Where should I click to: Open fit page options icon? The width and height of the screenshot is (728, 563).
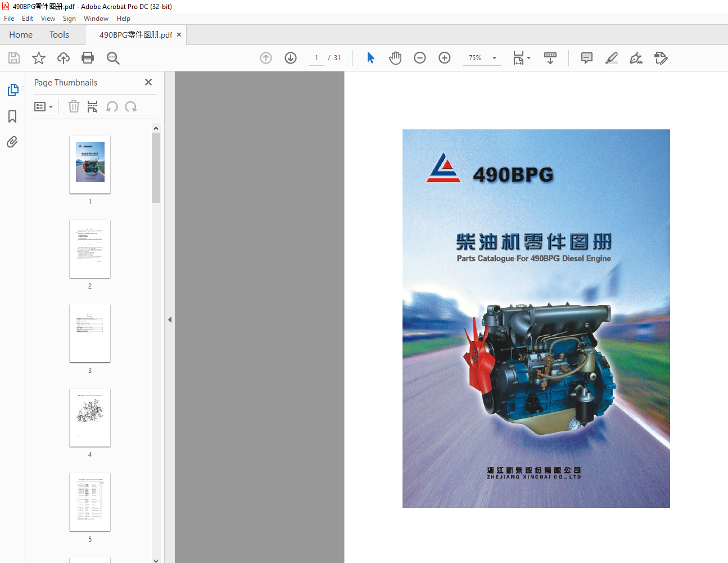pos(522,58)
